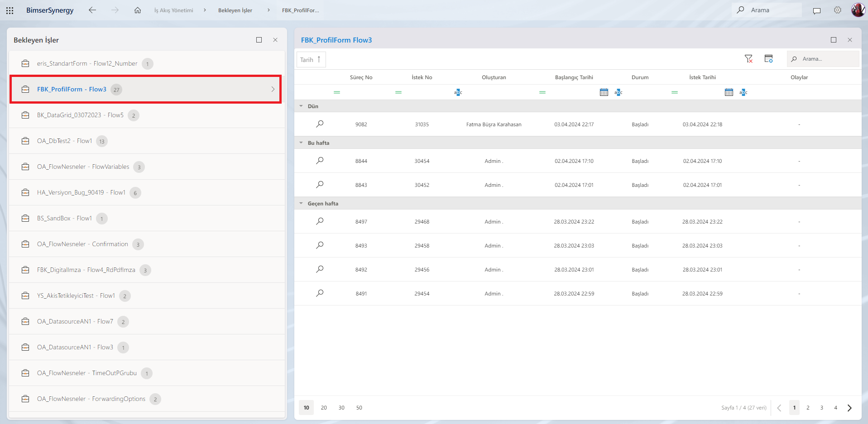868x424 pixels.
Task: Collapse the Geçen hafta group
Action: click(x=301, y=204)
